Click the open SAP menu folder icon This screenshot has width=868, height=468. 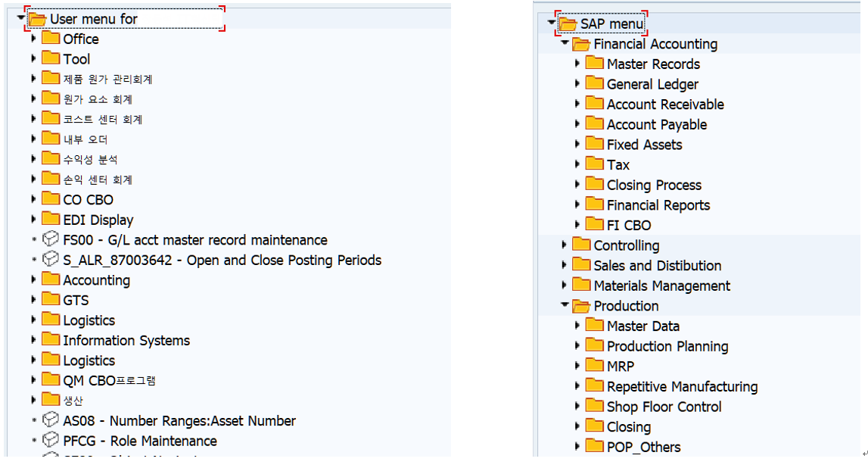(x=568, y=23)
